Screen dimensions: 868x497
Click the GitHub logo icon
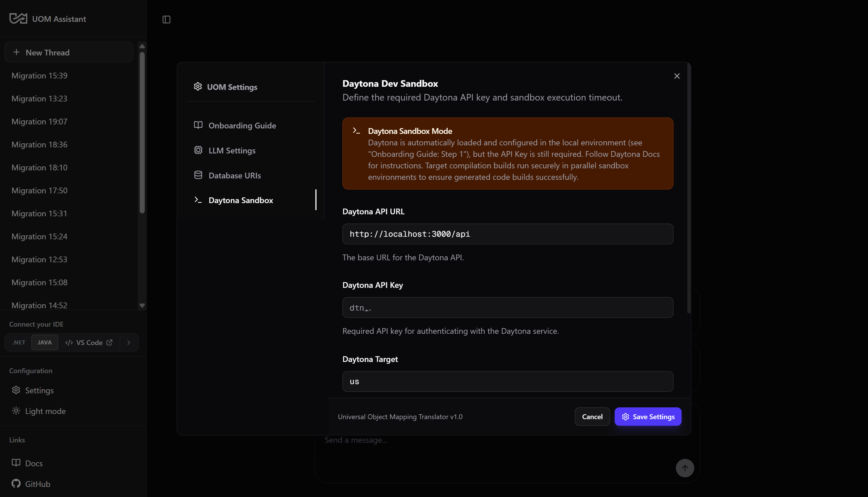click(x=16, y=484)
